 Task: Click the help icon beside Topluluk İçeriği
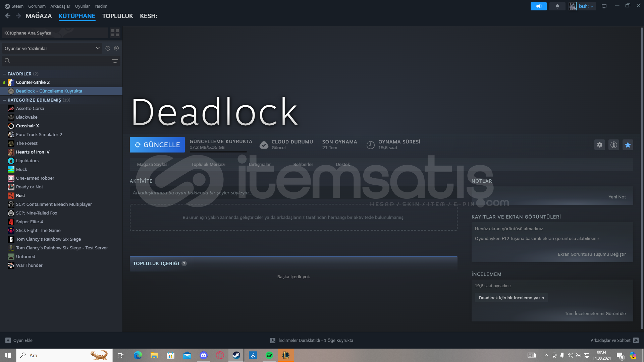pos(184,263)
